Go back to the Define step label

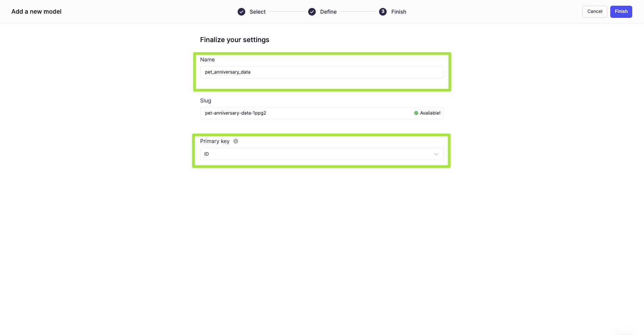coord(328,12)
